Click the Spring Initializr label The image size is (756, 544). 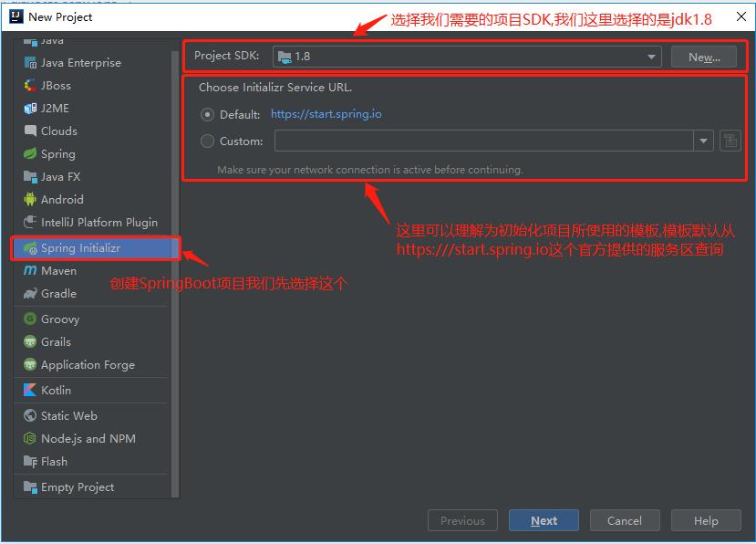pyautogui.click(x=80, y=248)
